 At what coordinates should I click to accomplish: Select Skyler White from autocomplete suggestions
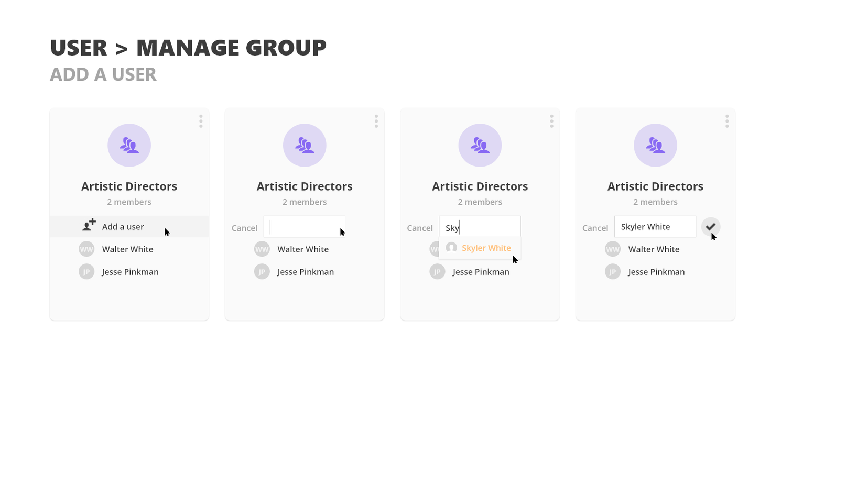tap(485, 248)
